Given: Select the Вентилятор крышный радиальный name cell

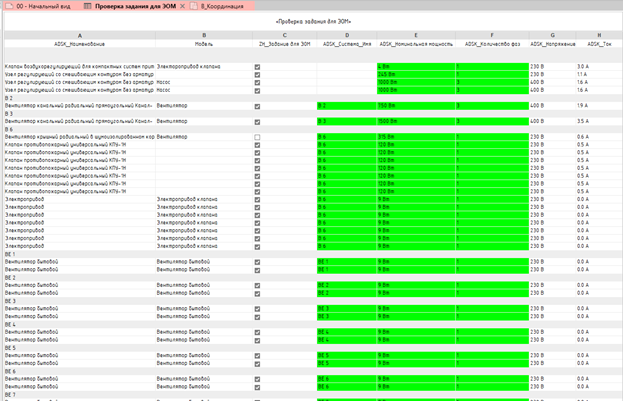Looking at the screenshot, I should pos(80,137).
